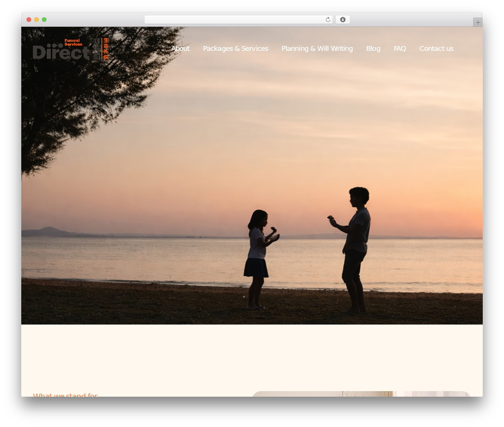
Task: Open the FAQ link
Action: (x=400, y=48)
